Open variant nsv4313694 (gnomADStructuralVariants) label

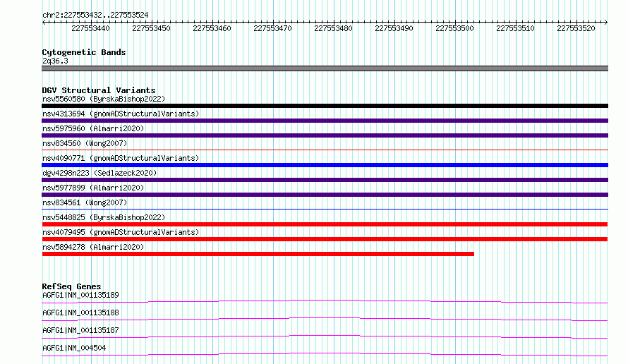(x=121, y=114)
